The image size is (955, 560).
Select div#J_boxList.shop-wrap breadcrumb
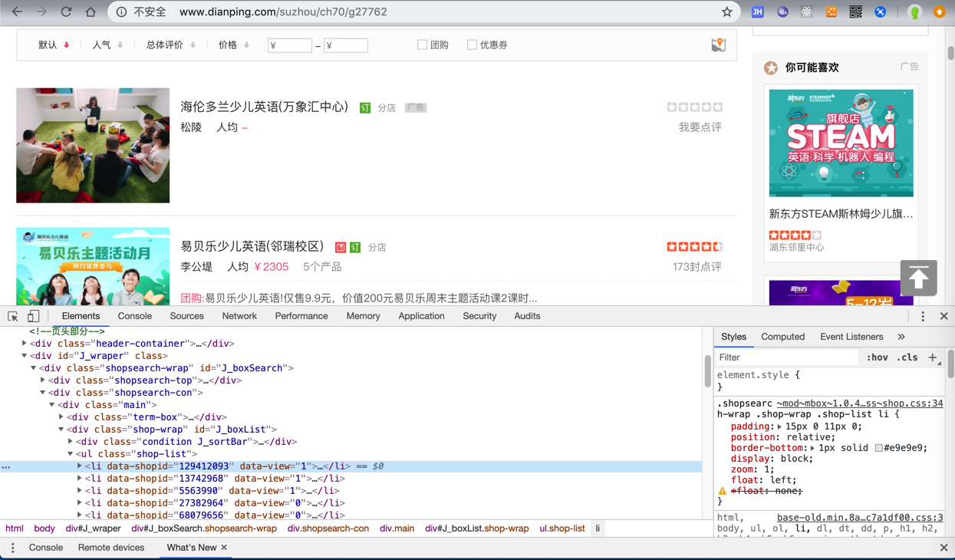tap(476, 529)
